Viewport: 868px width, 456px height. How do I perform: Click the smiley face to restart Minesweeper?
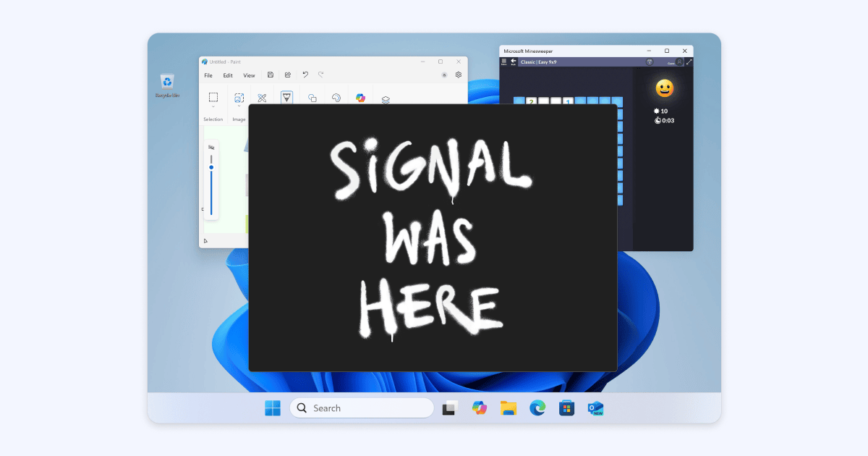pos(664,88)
